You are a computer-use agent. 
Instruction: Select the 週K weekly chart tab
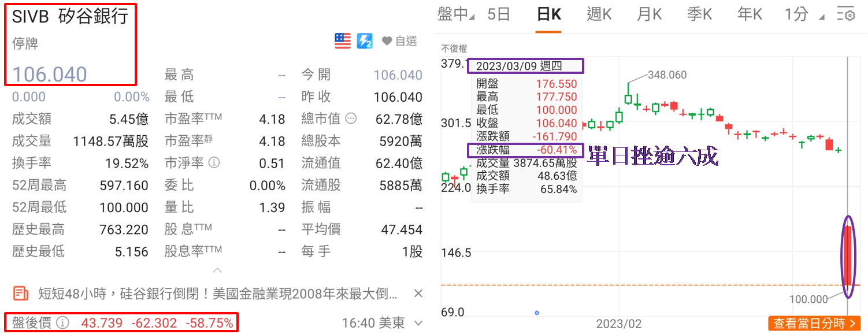click(x=599, y=14)
